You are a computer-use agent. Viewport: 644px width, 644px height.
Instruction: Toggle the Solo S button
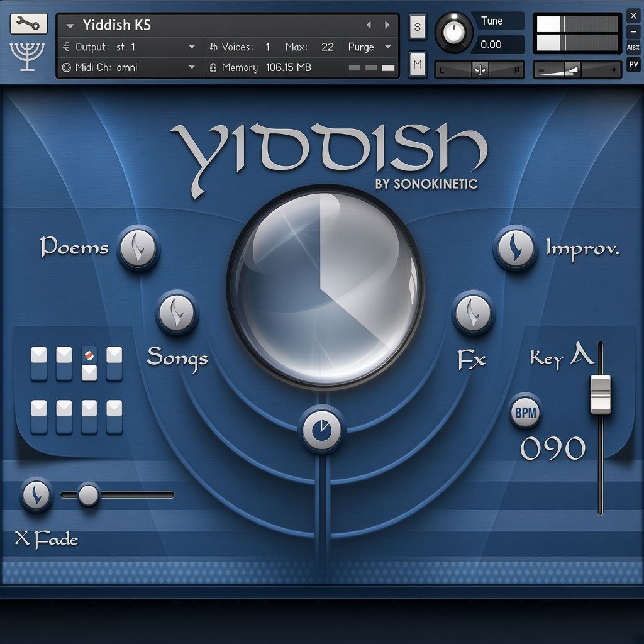[418, 26]
